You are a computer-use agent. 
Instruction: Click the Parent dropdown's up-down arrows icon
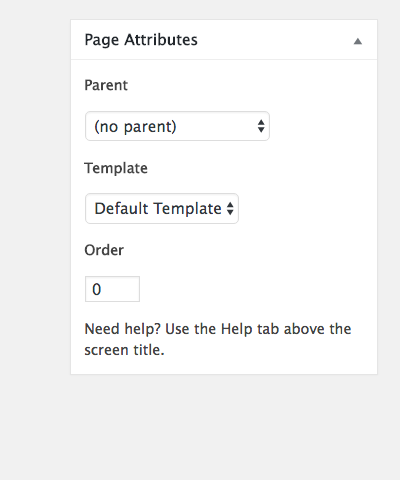point(261,126)
